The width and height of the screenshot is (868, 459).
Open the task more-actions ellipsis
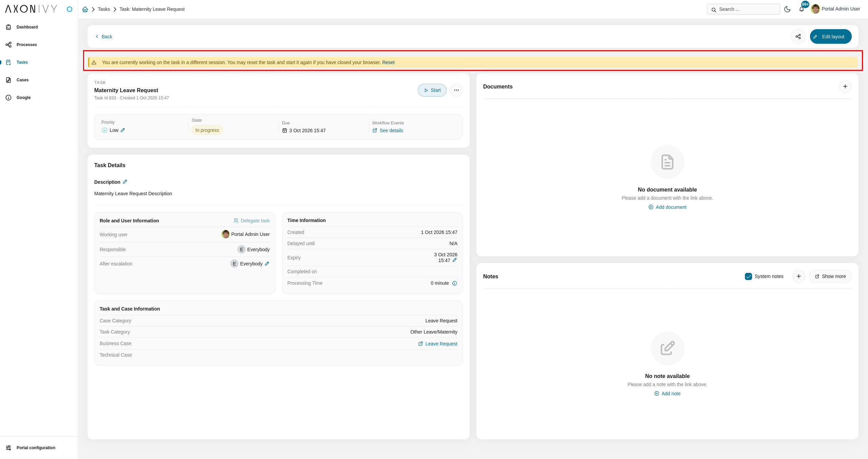pyautogui.click(x=456, y=90)
